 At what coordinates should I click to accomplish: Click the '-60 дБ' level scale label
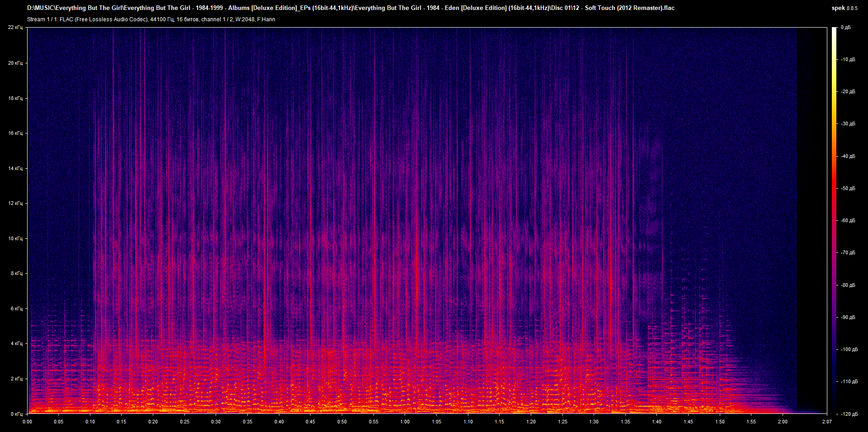[x=847, y=221]
